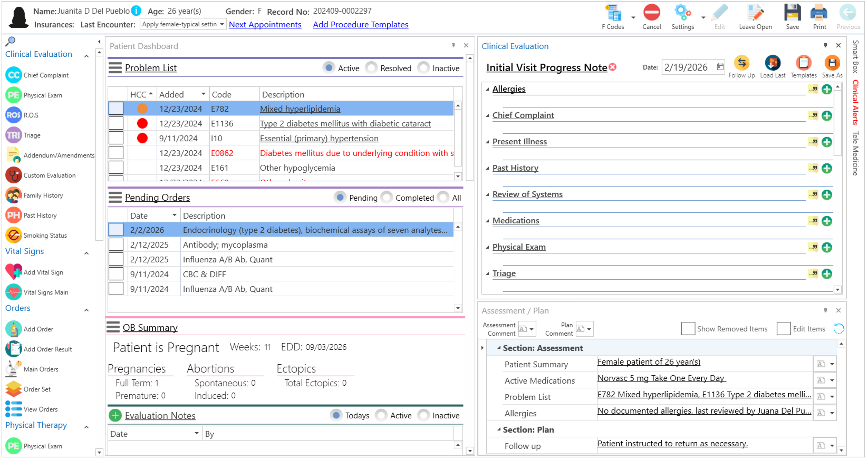Screen dimensions: 868x460
Task: Select the Resolved radio button
Action: pos(372,68)
